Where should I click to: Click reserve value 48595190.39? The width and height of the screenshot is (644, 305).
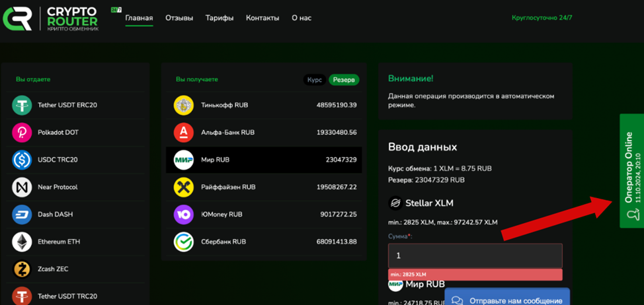point(337,105)
